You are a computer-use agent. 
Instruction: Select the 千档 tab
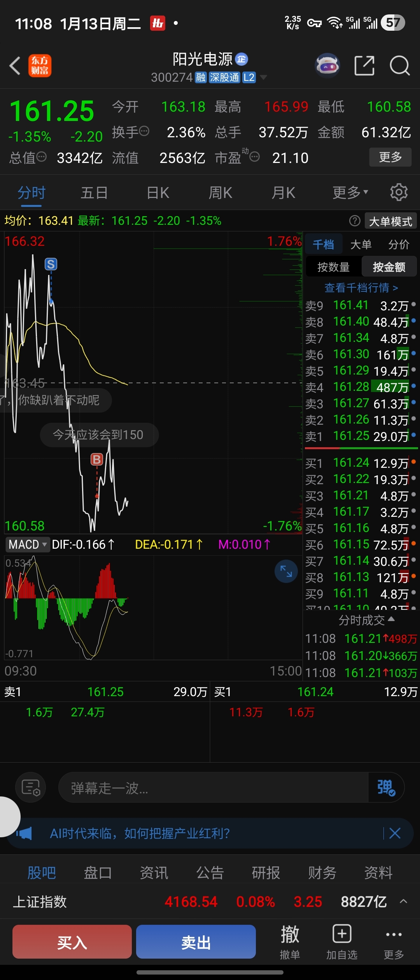324,244
